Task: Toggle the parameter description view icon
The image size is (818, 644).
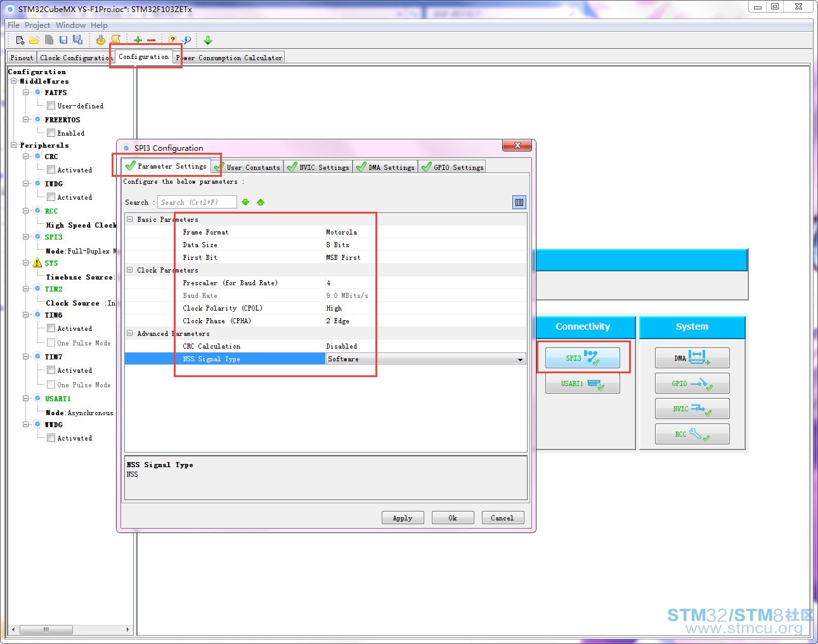Action: (519, 202)
